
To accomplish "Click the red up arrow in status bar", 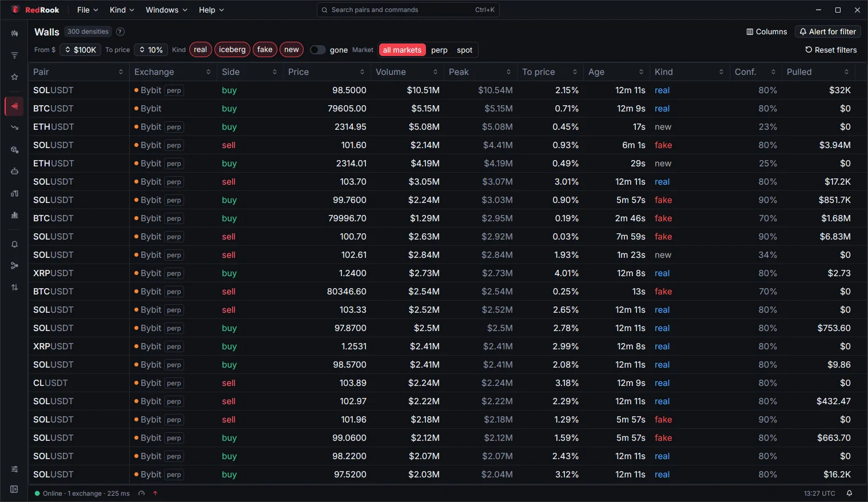I will pyautogui.click(x=155, y=493).
